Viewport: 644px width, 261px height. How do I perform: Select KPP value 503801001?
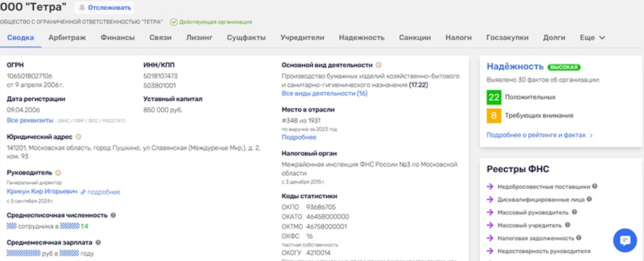tap(160, 86)
